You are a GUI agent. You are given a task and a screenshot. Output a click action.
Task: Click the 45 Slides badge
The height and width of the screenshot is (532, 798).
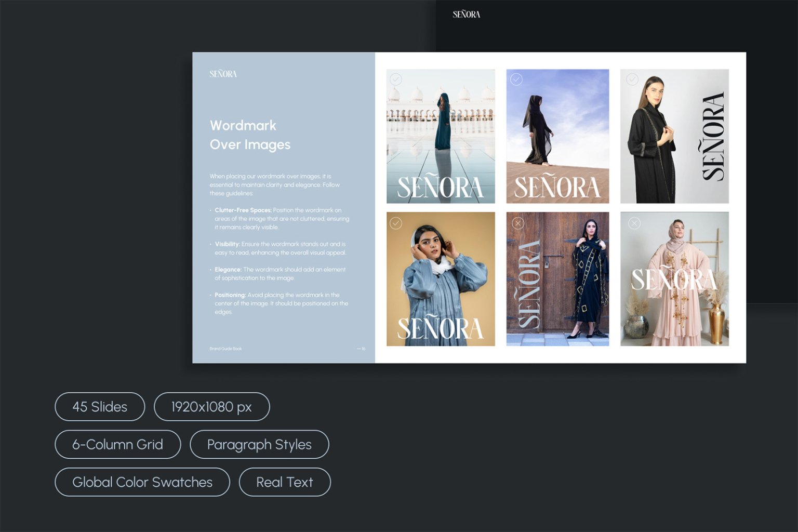tap(100, 407)
